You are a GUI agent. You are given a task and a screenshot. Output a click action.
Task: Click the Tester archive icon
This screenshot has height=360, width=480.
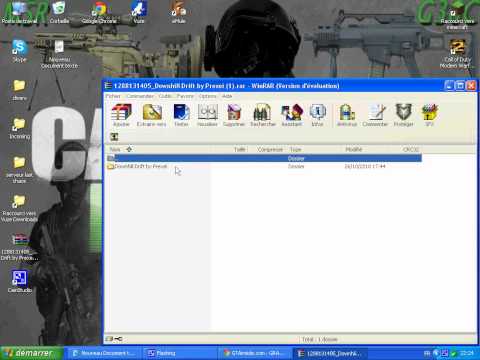pyautogui.click(x=181, y=115)
